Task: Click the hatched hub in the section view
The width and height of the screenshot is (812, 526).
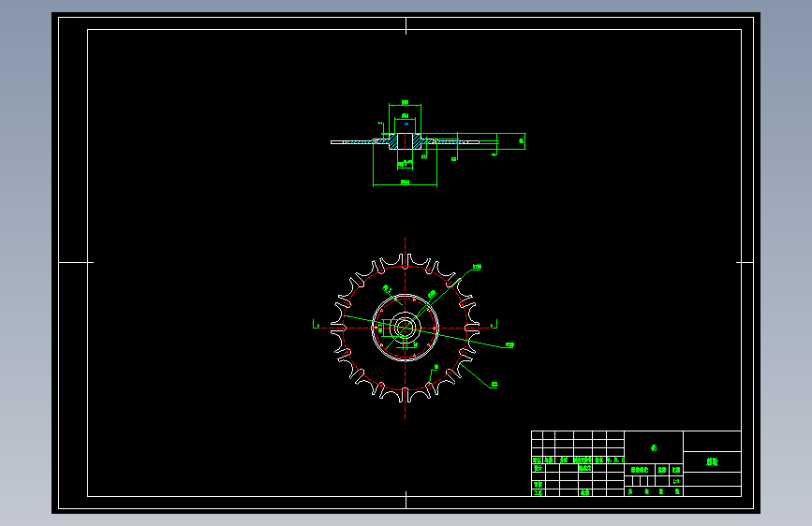Action: coord(405,141)
